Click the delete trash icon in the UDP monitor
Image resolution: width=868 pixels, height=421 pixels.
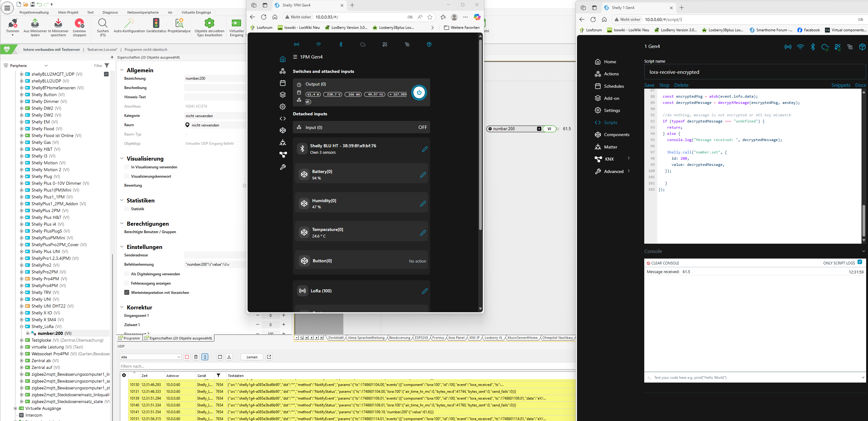tap(196, 357)
